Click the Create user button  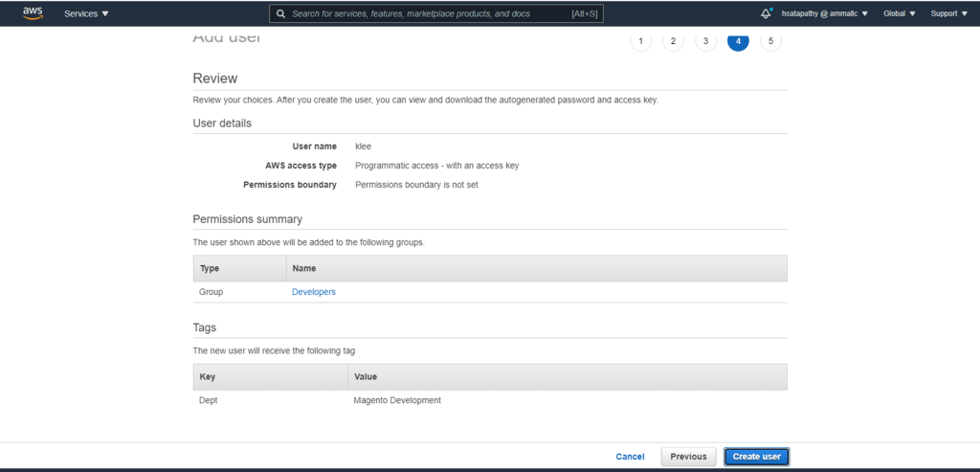[756, 457]
